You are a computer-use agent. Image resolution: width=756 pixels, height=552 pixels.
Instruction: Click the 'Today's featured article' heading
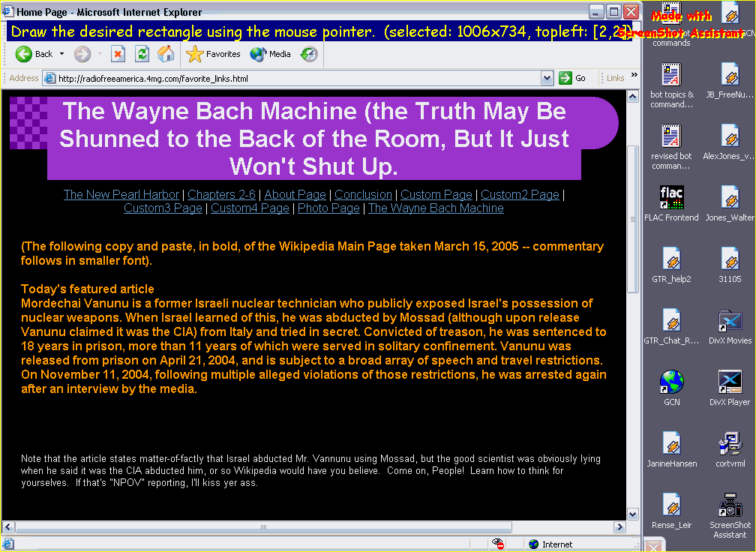click(87, 289)
